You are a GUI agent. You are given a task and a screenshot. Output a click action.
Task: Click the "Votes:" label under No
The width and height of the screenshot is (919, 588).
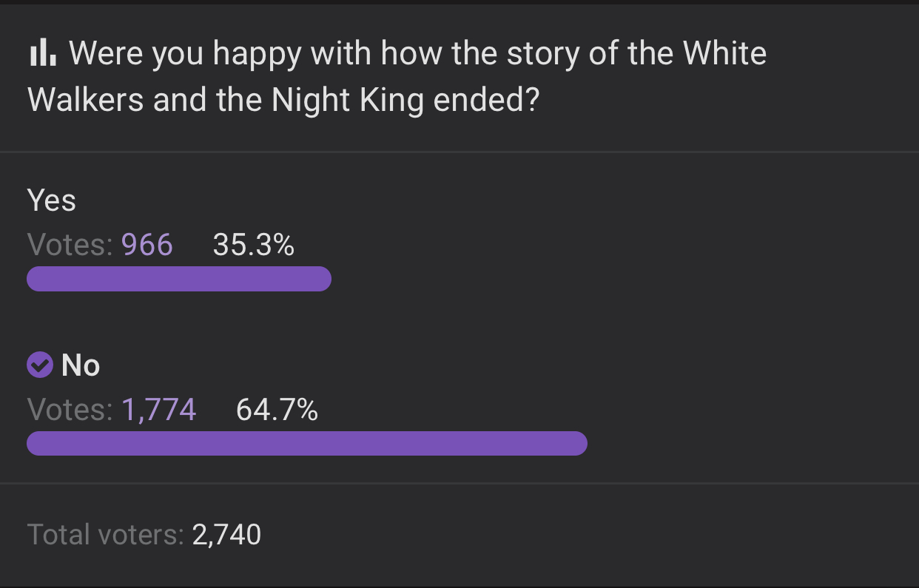pyautogui.click(x=70, y=410)
